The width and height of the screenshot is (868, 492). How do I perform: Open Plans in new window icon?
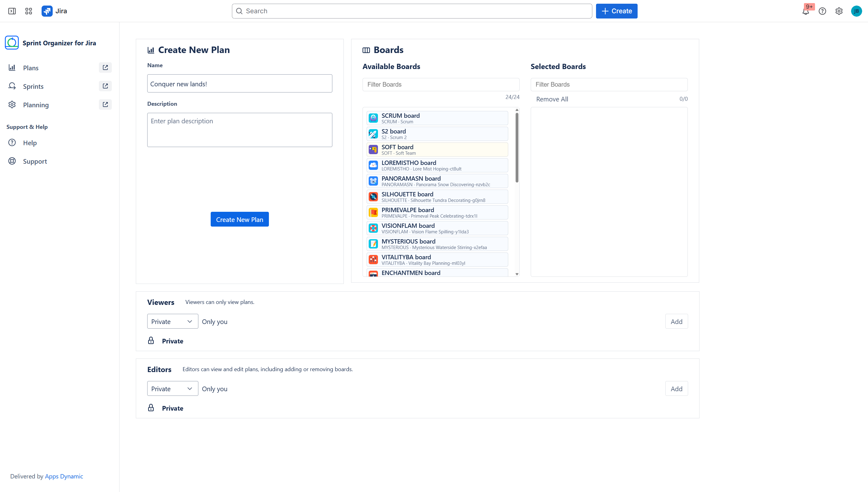pyautogui.click(x=105, y=68)
